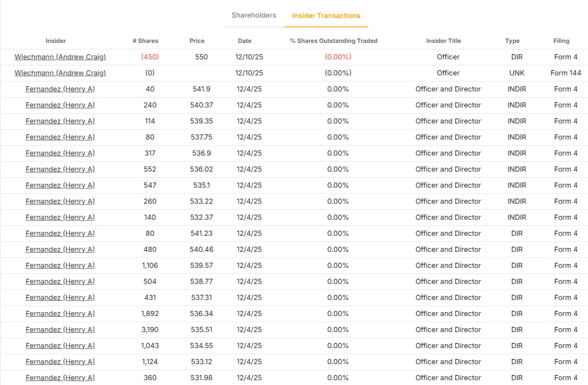Click the Insider Title column header
This screenshot has height=385, width=588.
tap(443, 41)
